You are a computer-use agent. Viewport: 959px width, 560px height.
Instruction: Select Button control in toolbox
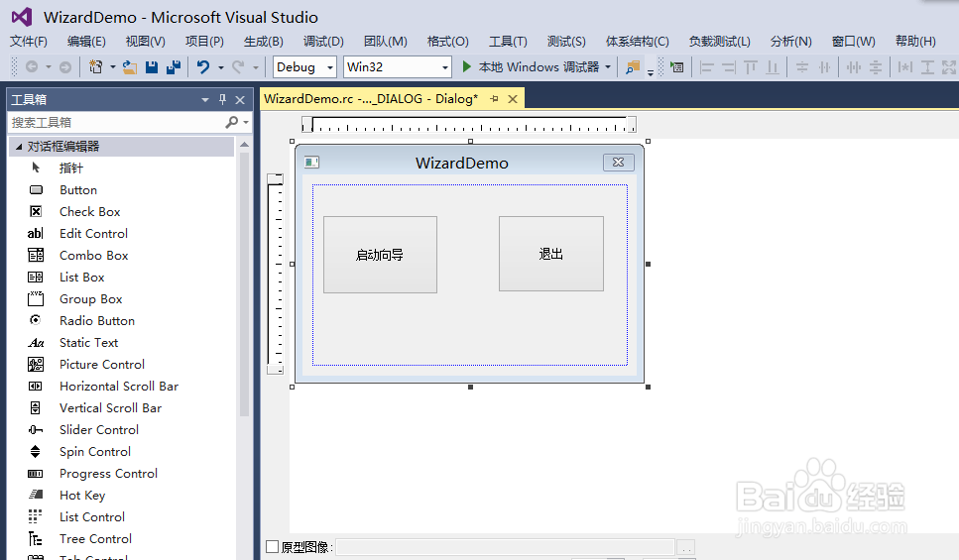coord(121,189)
